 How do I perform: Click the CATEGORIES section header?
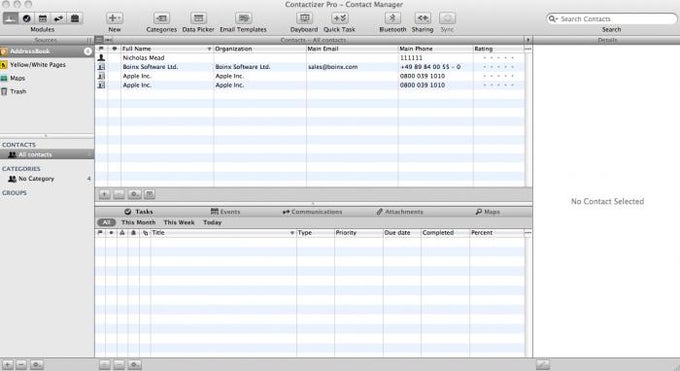coord(21,168)
